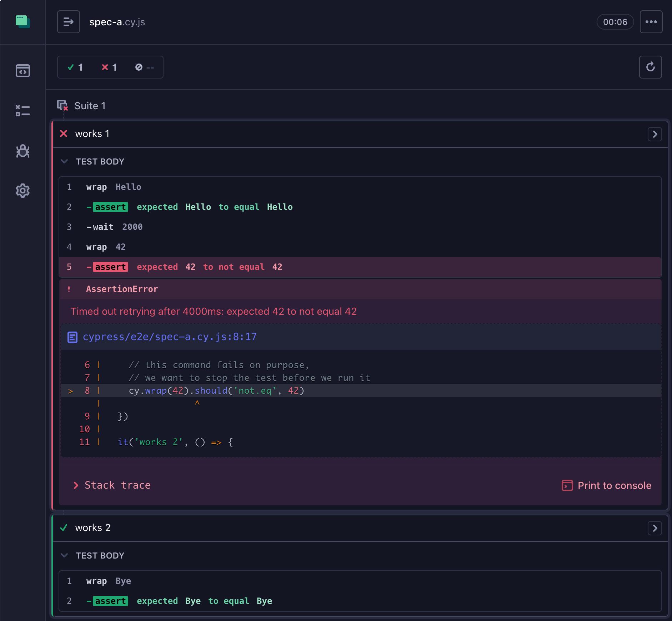Select the wrap Hello command

tap(360, 187)
